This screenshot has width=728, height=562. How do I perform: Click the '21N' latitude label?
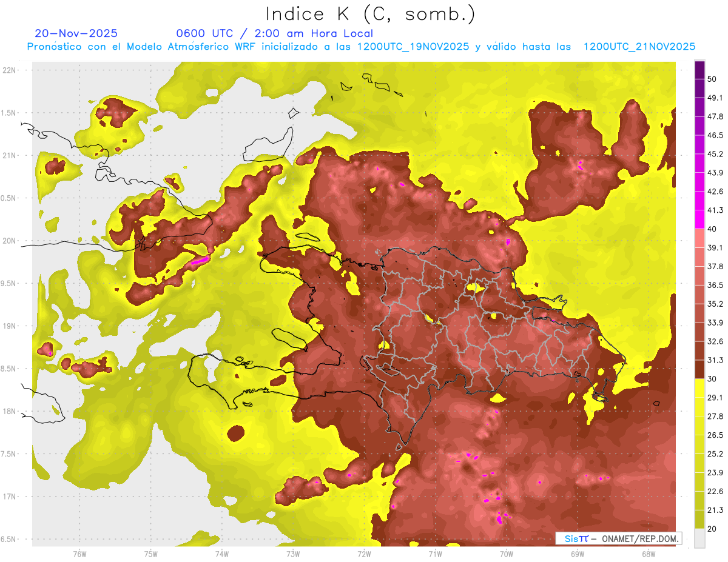9,156
